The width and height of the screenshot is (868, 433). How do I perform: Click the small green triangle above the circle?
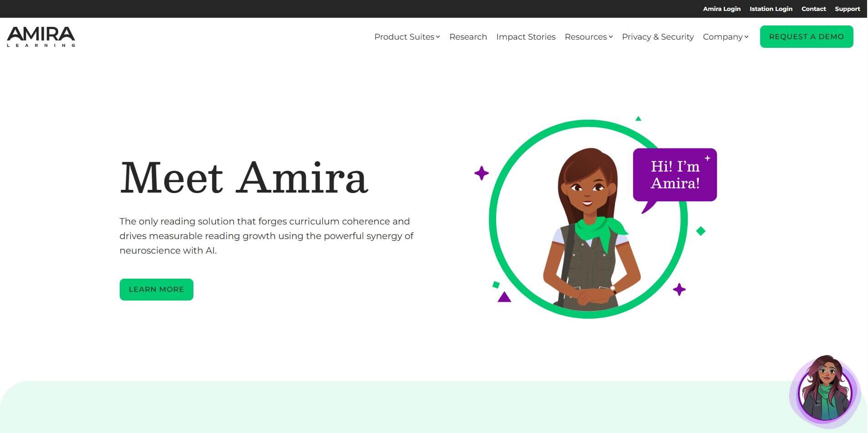tap(638, 119)
